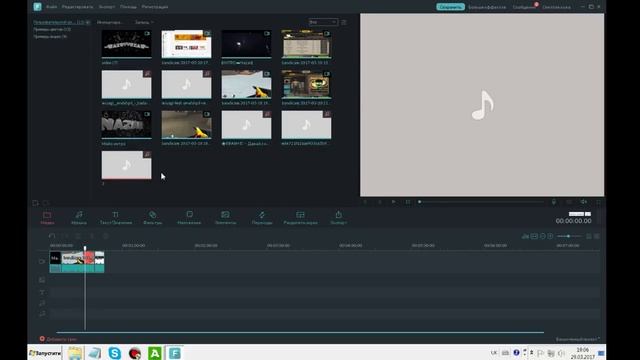Select the user's media folder in the sidebar
This screenshot has height=360, width=640.
62,22
